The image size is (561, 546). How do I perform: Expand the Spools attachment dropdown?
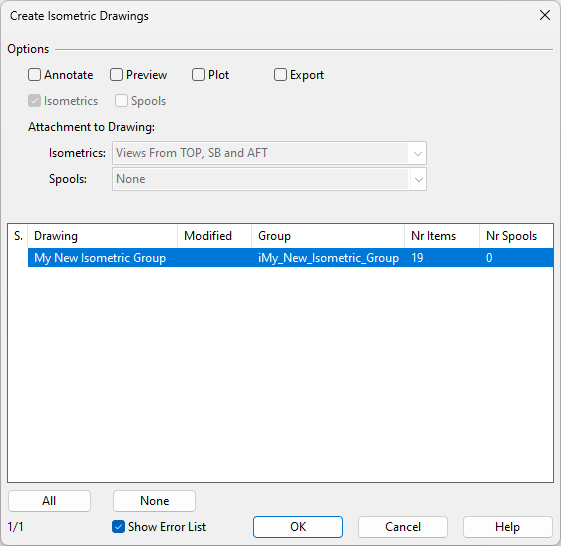[269, 179]
